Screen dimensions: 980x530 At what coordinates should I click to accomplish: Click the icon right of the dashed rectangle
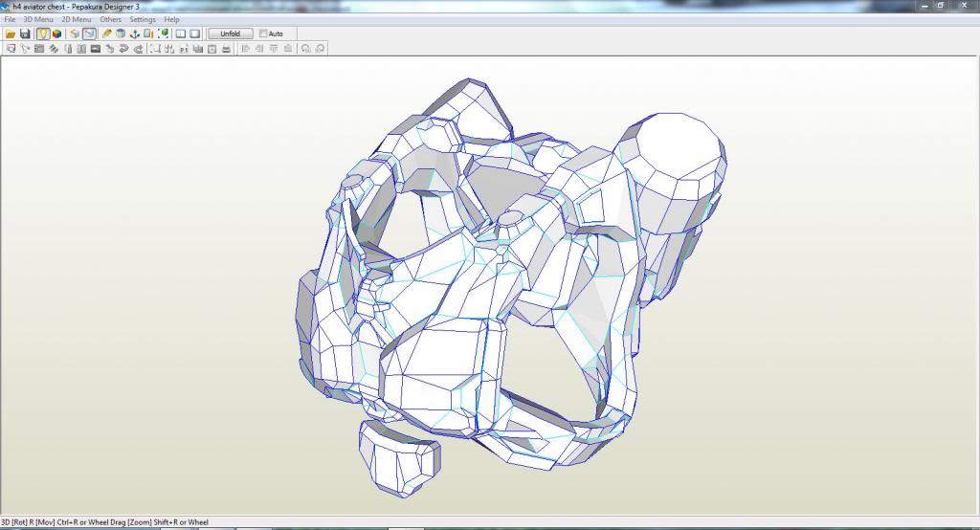[x=169, y=49]
